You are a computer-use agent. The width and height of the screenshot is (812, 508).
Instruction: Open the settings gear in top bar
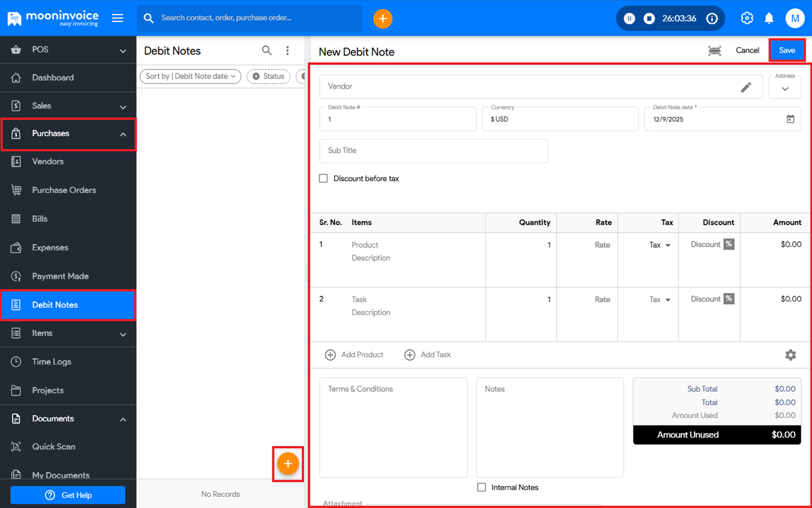pos(747,18)
